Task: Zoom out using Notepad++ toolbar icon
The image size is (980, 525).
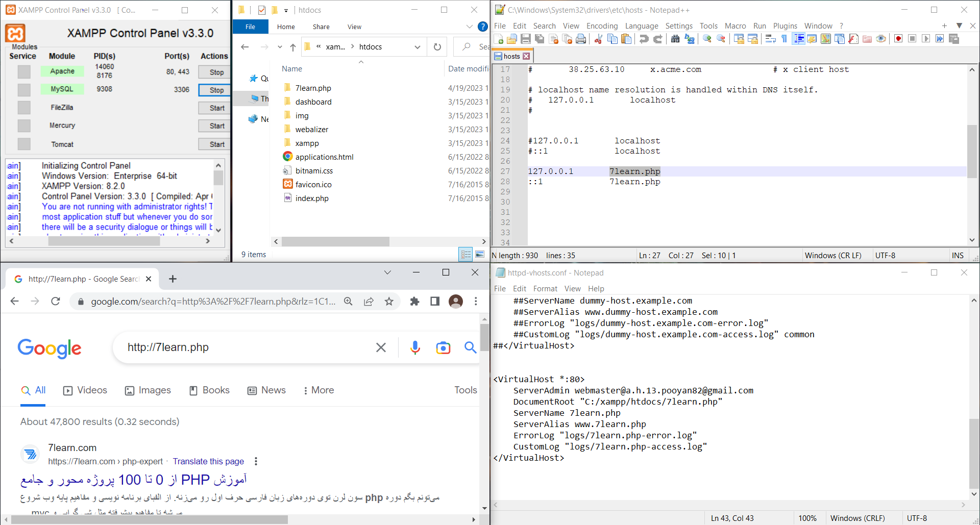Action: [x=721, y=39]
